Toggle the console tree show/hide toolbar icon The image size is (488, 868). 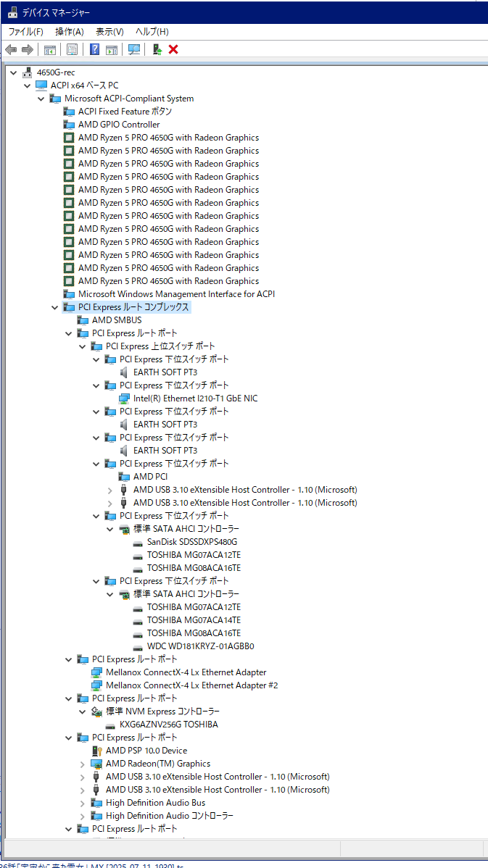click(50, 50)
